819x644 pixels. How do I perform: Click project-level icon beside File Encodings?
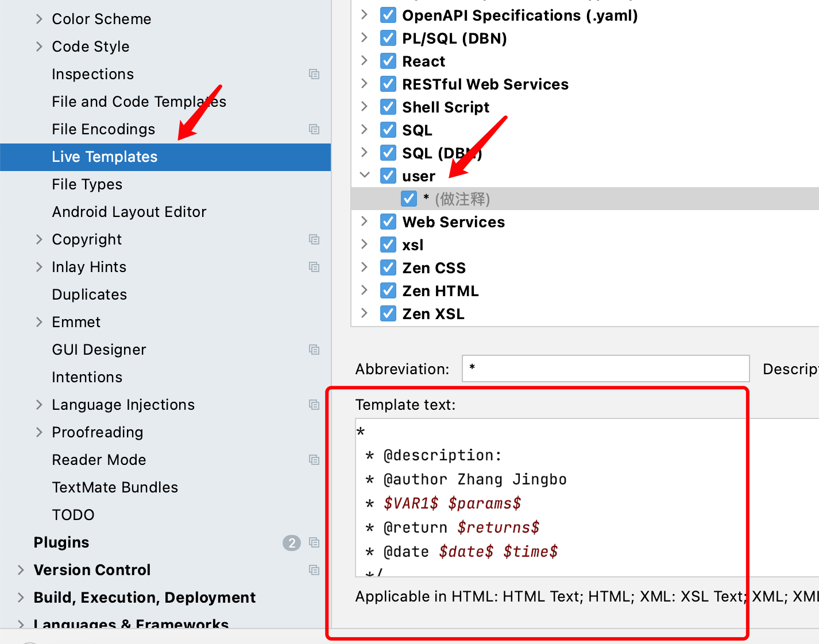tap(314, 129)
